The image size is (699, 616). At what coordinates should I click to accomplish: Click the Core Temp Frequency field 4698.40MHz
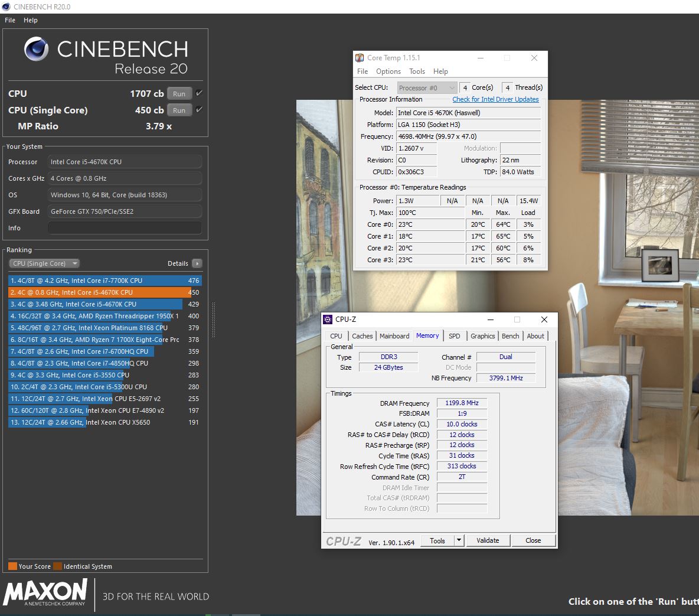(468, 136)
